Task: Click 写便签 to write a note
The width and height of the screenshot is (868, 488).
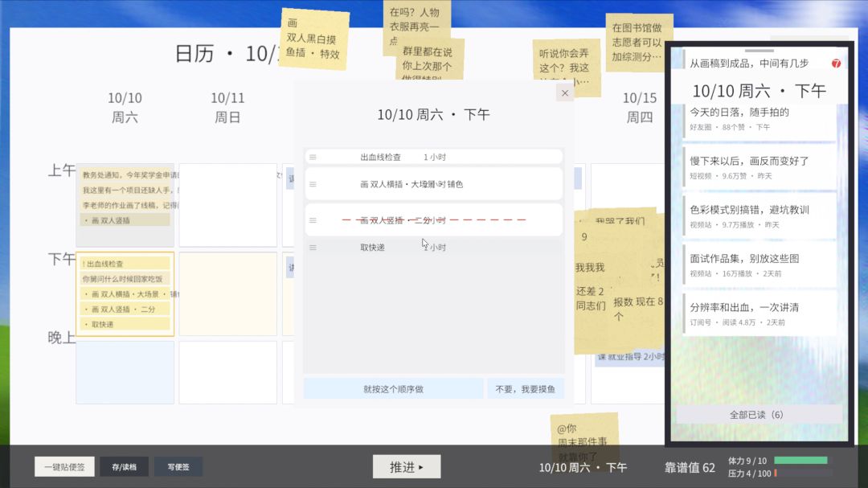Action: click(178, 467)
